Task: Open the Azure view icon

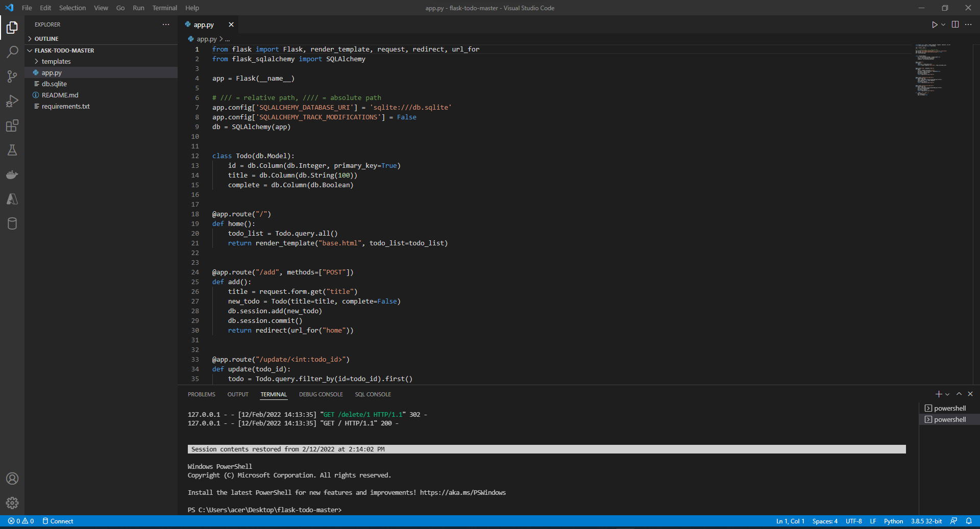Action: (x=12, y=199)
